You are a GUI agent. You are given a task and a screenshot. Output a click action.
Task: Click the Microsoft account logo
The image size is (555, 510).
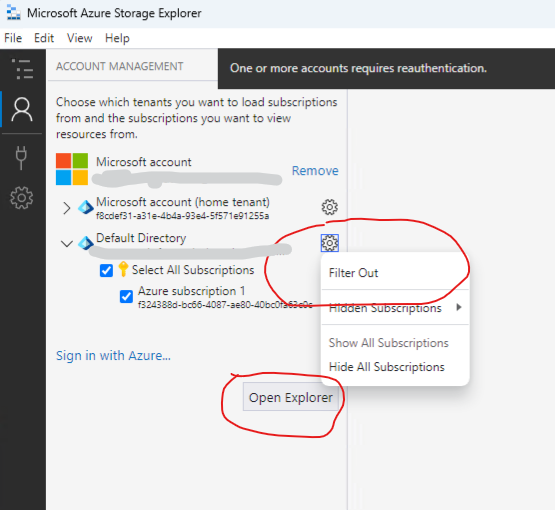point(72,169)
